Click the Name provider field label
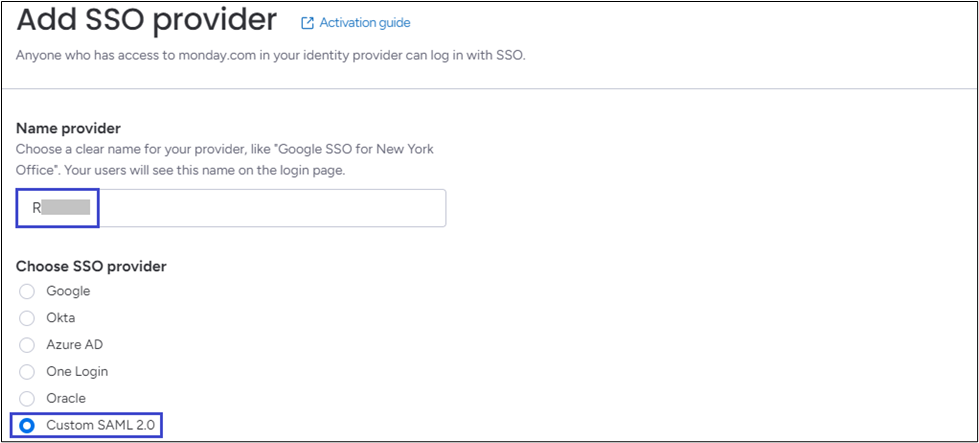Image resolution: width=979 pixels, height=443 pixels. click(x=68, y=128)
